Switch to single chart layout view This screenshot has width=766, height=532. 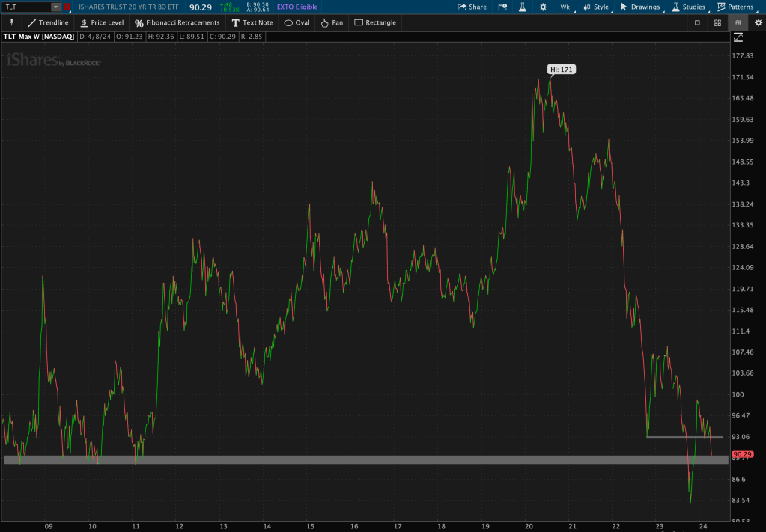tap(697, 22)
